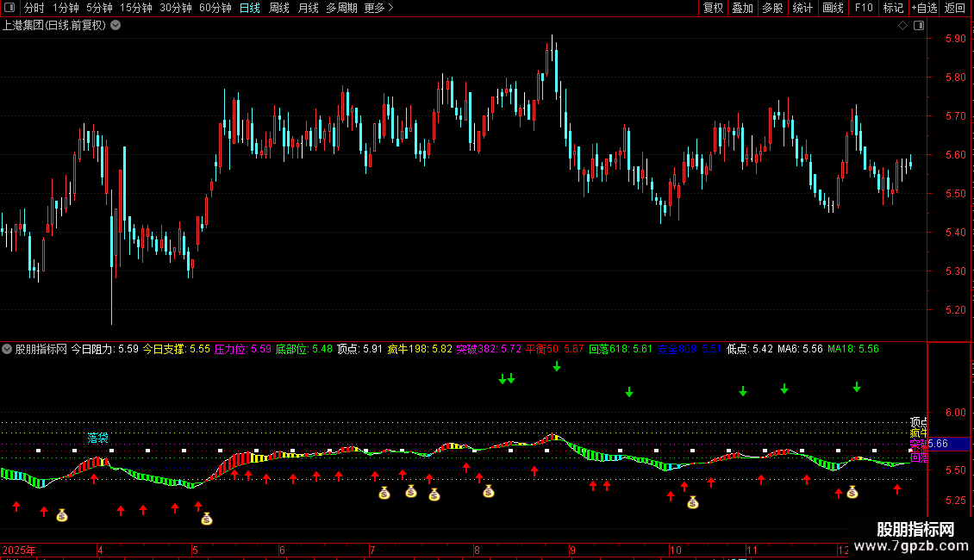Open the F10 company info
The width and height of the screenshot is (974, 560).
863,8
